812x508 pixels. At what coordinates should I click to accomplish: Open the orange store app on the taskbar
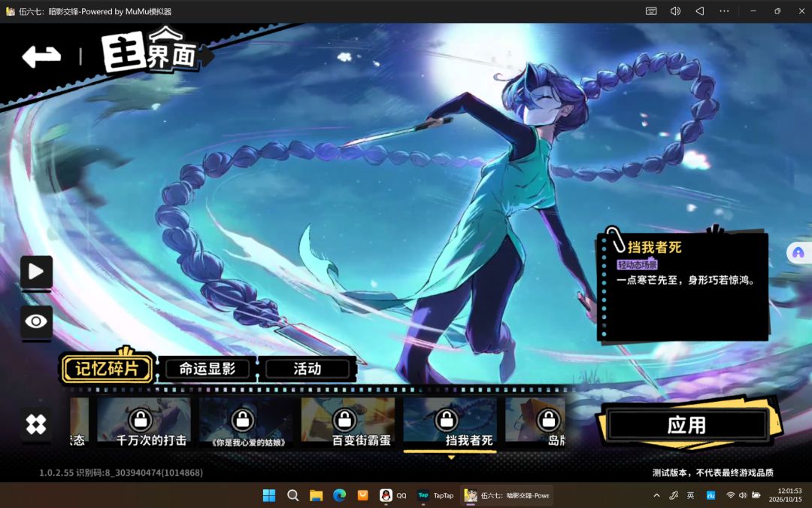(362, 495)
